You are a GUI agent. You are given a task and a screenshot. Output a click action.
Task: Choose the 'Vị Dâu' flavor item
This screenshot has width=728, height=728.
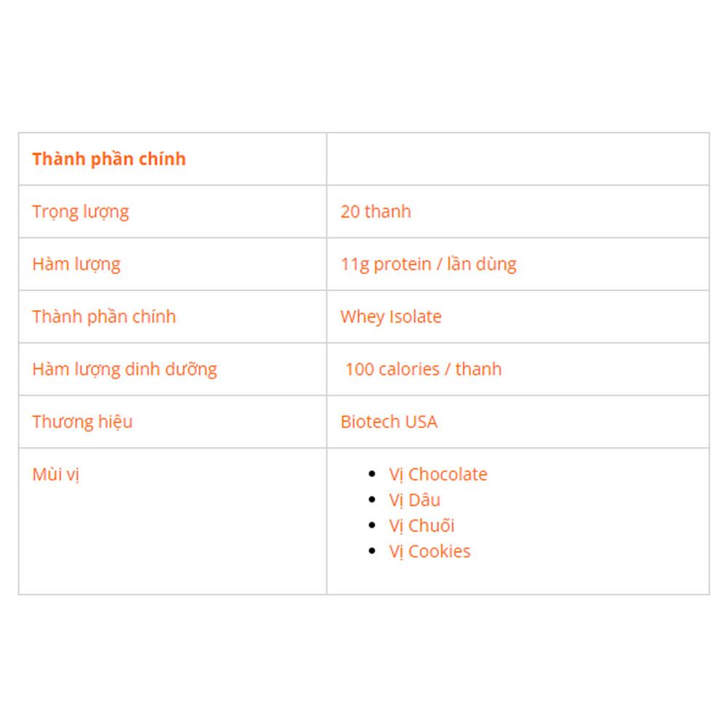pyautogui.click(x=415, y=500)
